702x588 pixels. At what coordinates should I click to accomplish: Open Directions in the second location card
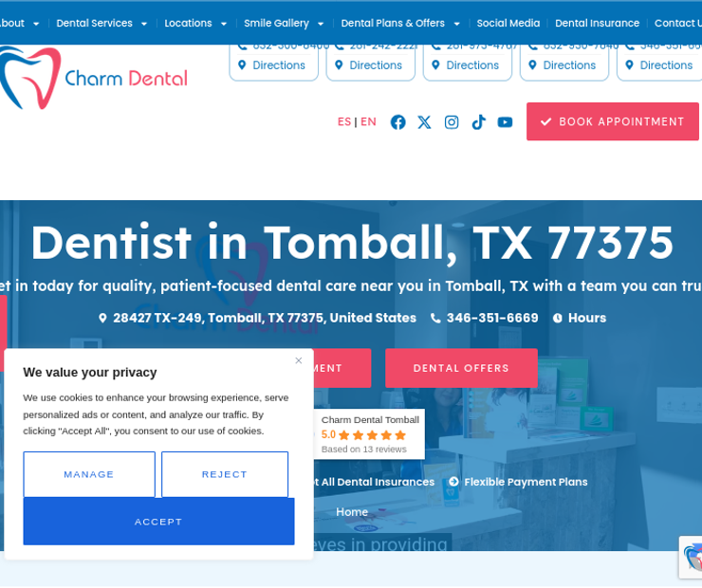click(376, 65)
